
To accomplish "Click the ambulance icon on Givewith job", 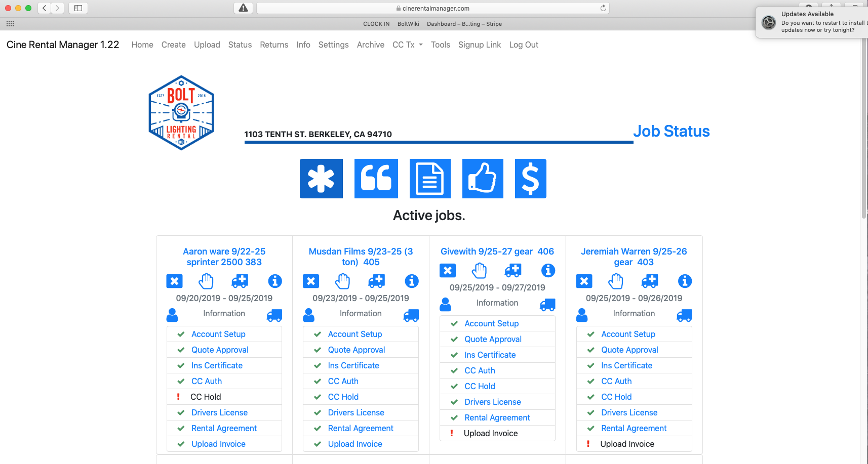I will pyautogui.click(x=513, y=271).
